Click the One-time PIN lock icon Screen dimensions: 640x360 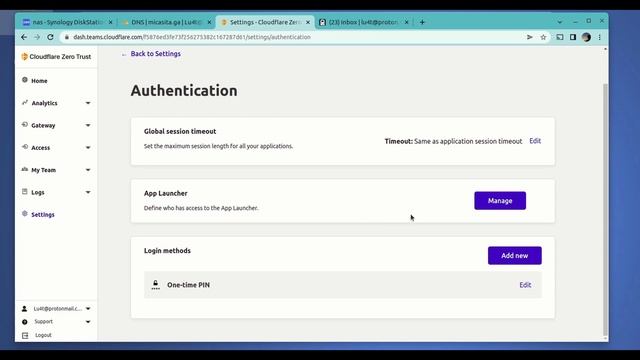pyautogui.click(x=156, y=285)
